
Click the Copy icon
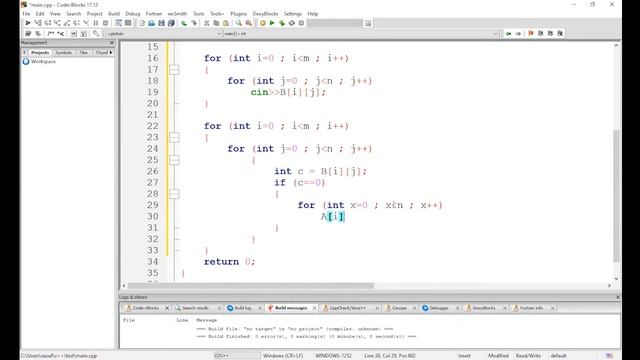pos(216,23)
